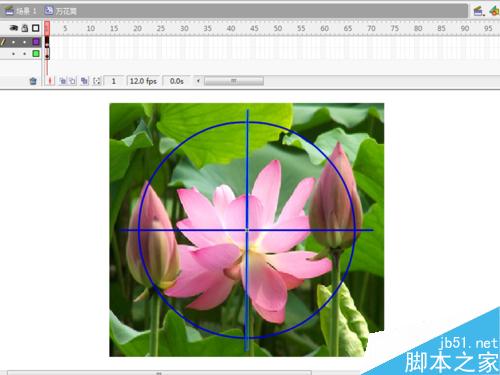
Task: Click frame 60 on the timeline ruler
Action: [324, 29]
